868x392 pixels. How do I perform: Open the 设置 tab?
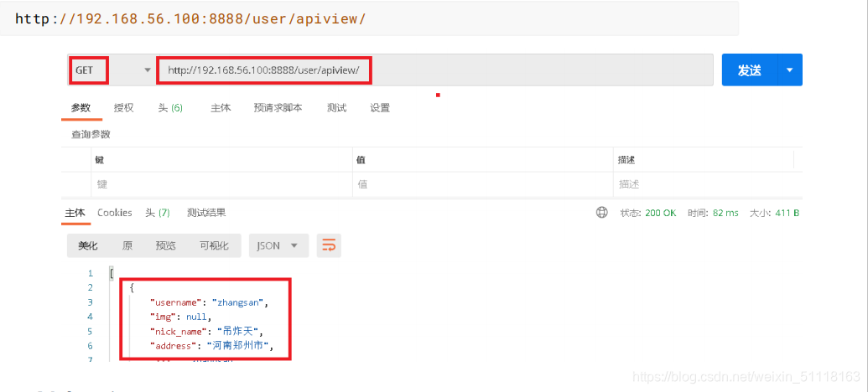click(380, 108)
